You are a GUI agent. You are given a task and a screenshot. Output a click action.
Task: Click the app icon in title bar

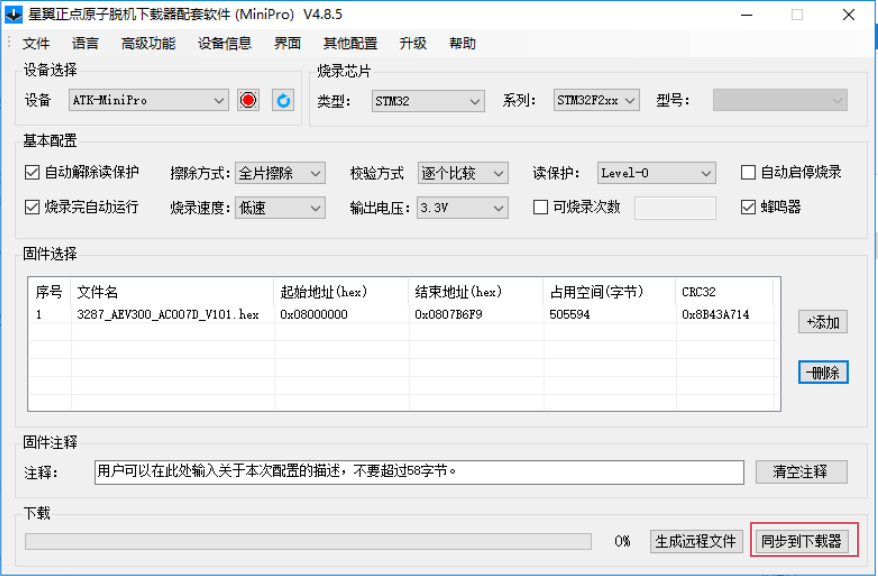pyautogui.click(x=13, y=15)
